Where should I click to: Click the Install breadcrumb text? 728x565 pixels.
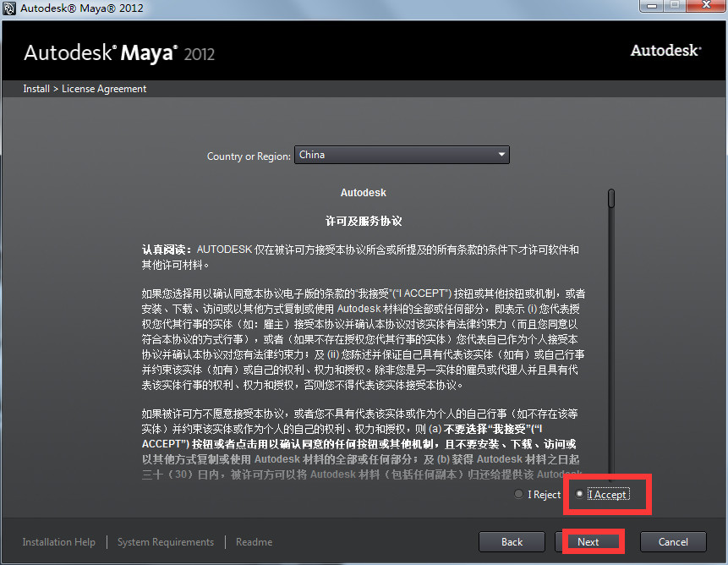pyautogui.click(x=36, y=89)
